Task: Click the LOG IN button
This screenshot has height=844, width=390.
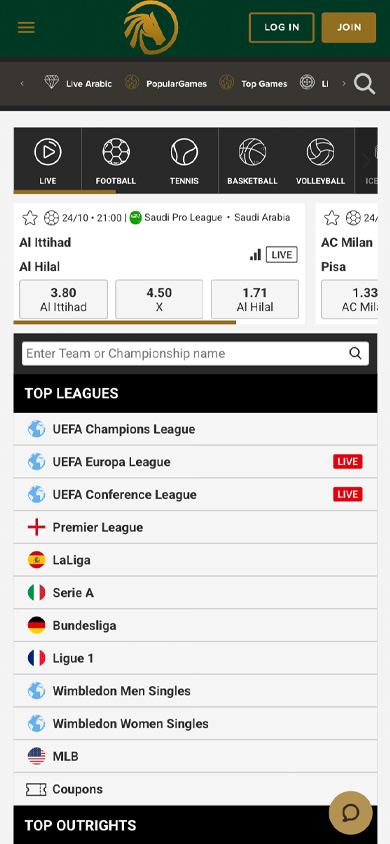Action: click(x=281, y=27)
